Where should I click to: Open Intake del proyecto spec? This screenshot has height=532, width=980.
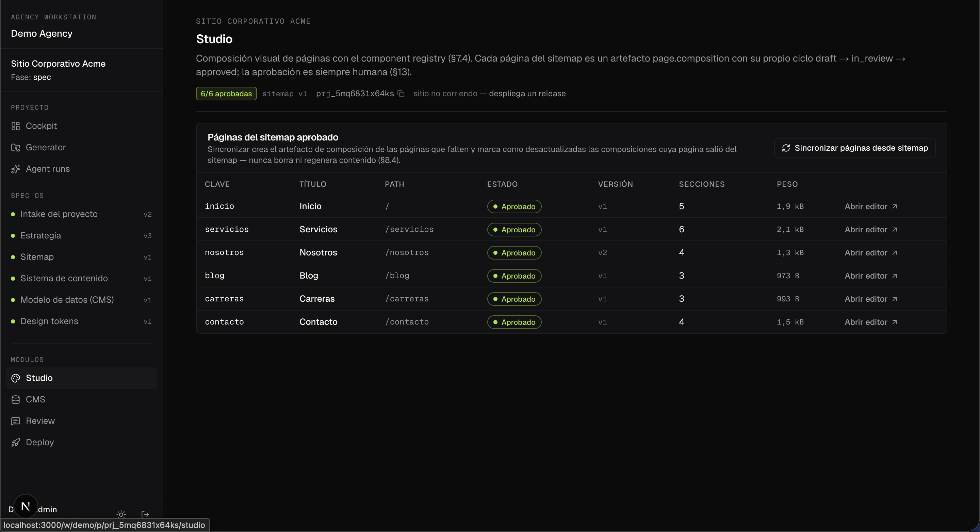click(81, 214)
